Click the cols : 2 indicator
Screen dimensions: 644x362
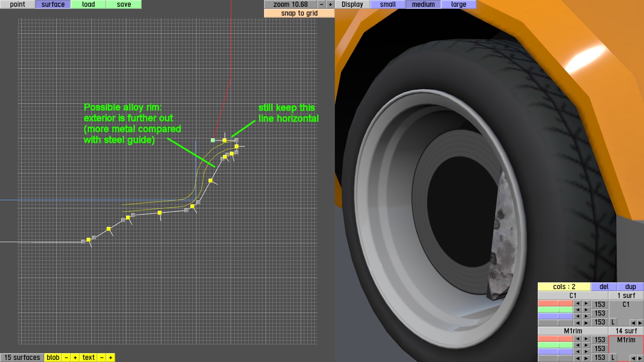coord(564,287)
